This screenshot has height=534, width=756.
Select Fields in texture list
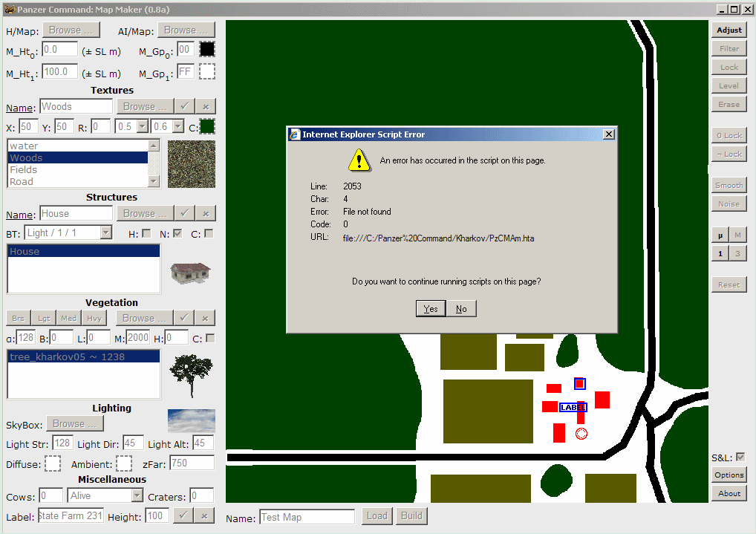78,170
